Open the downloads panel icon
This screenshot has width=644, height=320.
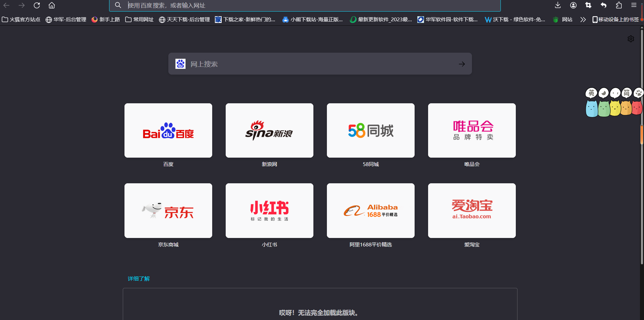[558, 5]
